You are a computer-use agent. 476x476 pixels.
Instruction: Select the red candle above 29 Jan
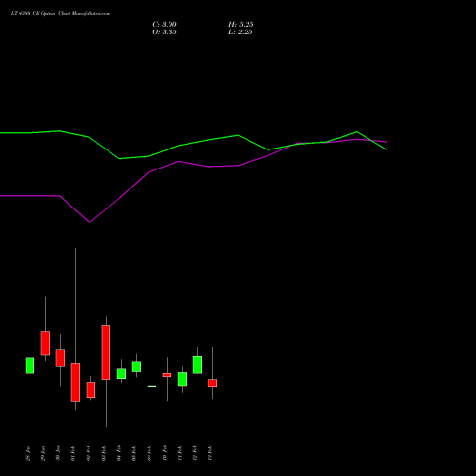coord(45,344)
